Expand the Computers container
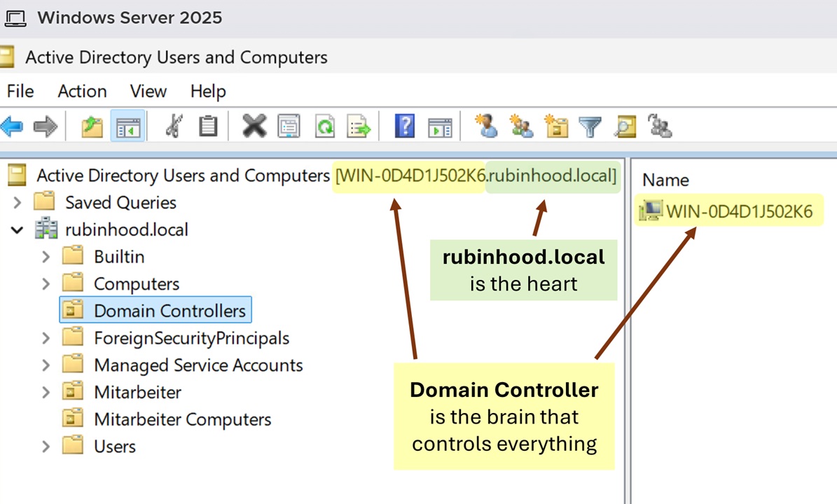Viewport: 837px width, 504px height. pyautogui.click(x=46, y=283)
